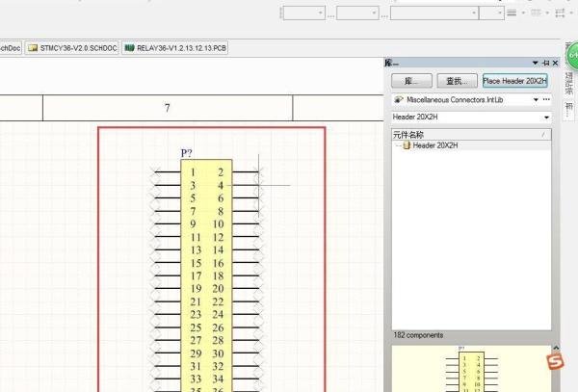
Task: Open the Libraries panel title dropdown arrow
Action: coord(536,63)
